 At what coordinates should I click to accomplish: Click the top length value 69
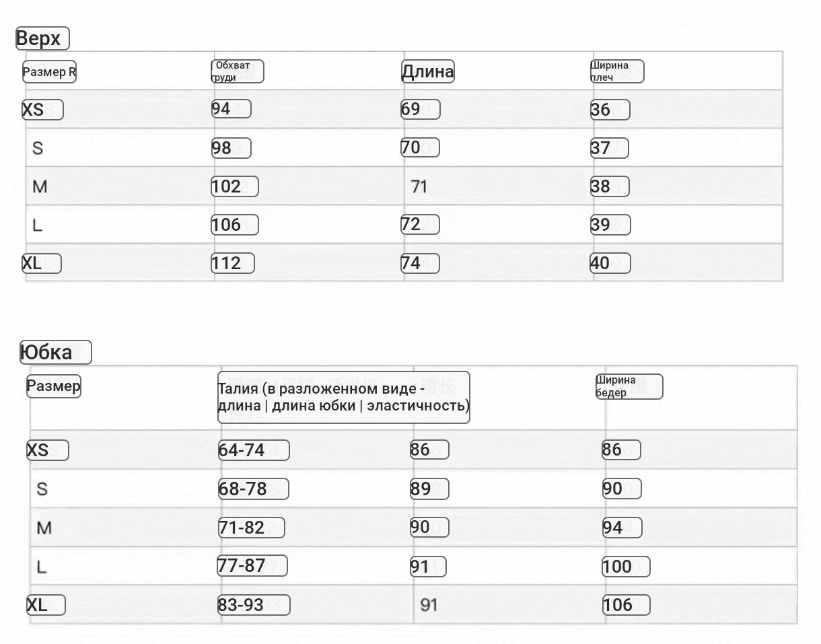[x=420, y=109]
